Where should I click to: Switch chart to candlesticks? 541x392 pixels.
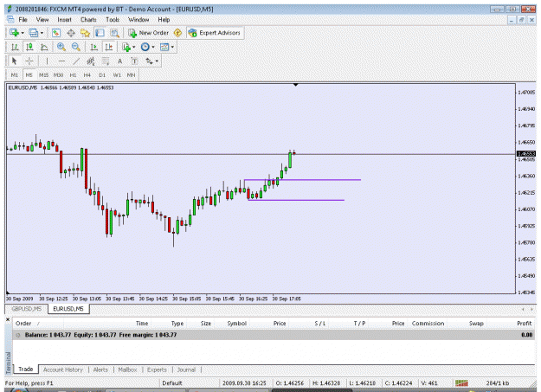[x=29, y=47]
